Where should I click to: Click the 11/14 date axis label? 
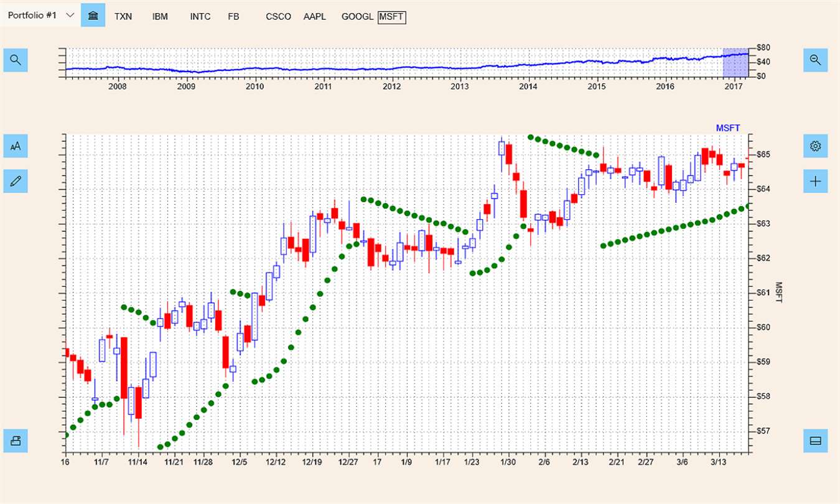tap(138, 462)
